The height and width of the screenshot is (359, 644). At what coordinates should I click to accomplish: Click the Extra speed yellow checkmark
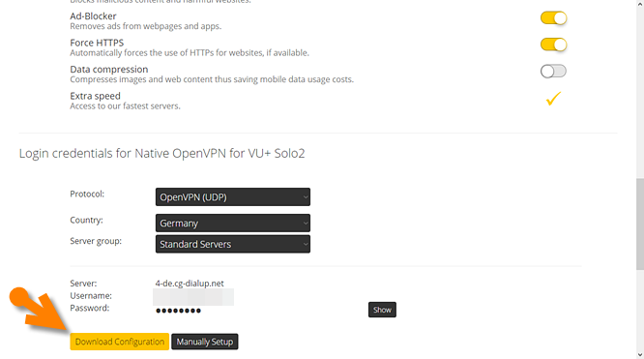(x=553, y=99)
